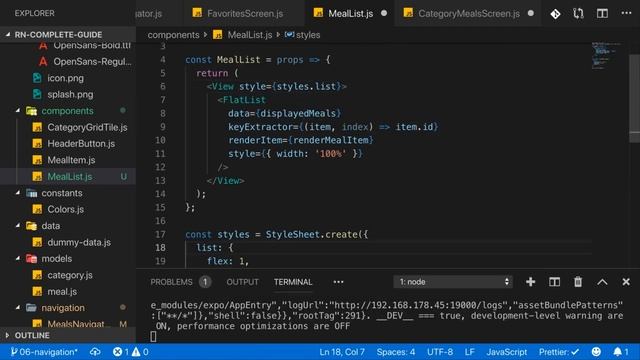The height and width of the screenshot is (360, 640).
Task: Click 'renderMealItem' in the code
Action: point(331,140)
